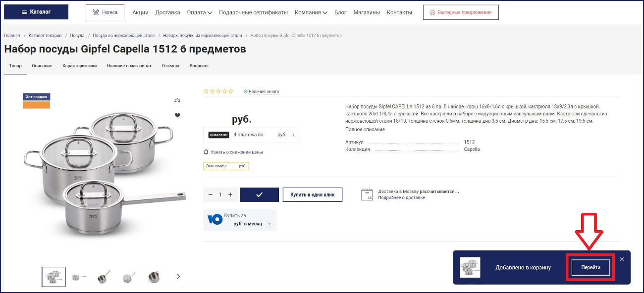
Task: Open Полное описание link
Action: pos(365,129)
